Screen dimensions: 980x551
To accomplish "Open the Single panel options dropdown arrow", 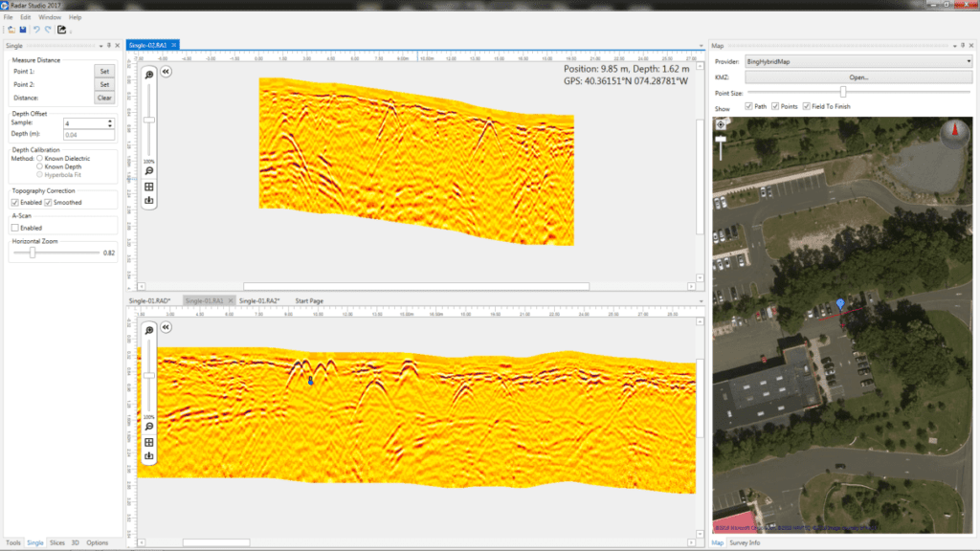I will click(x=100, y=45).
